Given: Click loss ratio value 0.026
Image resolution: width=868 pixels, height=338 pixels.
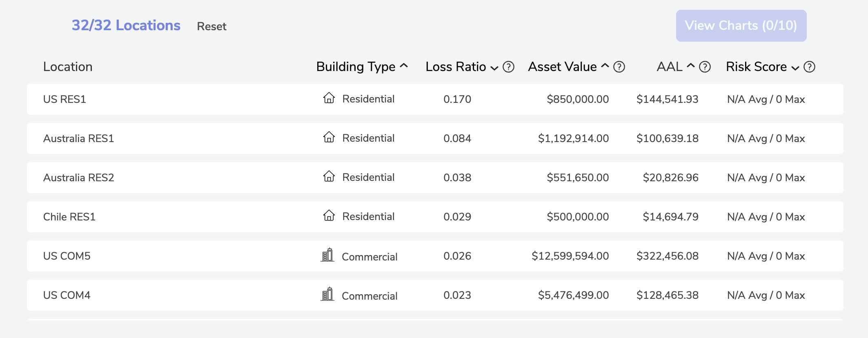Looking at the screenshot, I should [x=457, y=256].
